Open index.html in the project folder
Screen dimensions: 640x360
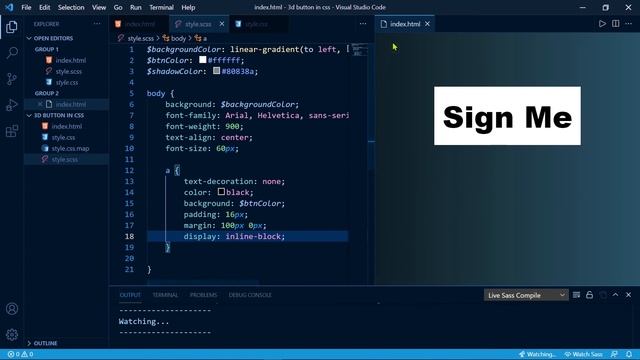click(x=67, y=127)
